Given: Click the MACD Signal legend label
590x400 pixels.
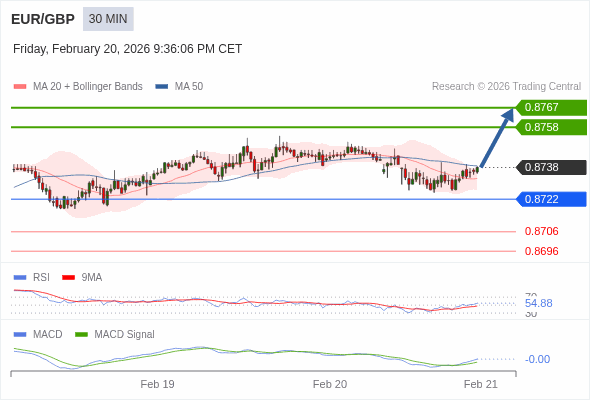Looking at the screenshot, I should coord(125,335).
